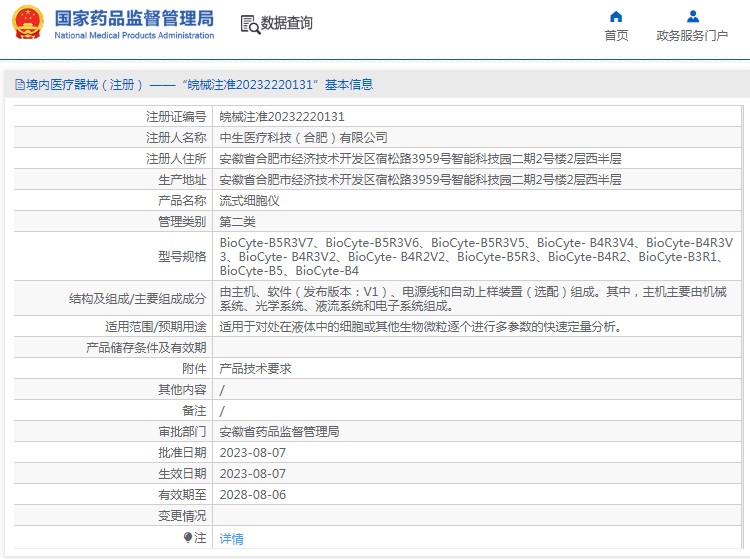750x559 pixels.
Task: Select the intended use text 适用于对处在液体中
Action: click(x=420, y=327)
